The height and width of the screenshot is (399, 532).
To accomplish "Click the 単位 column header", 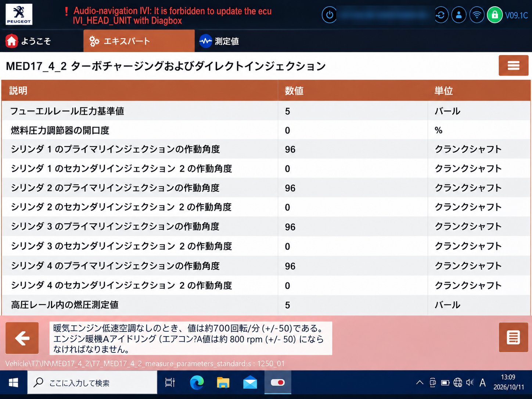I will point(479,91).
